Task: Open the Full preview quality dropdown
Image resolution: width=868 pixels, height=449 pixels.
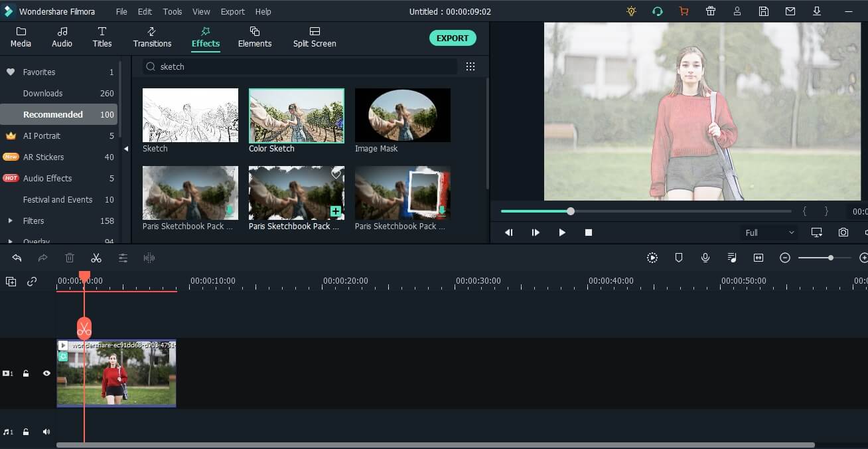Action: pos(770,232)
